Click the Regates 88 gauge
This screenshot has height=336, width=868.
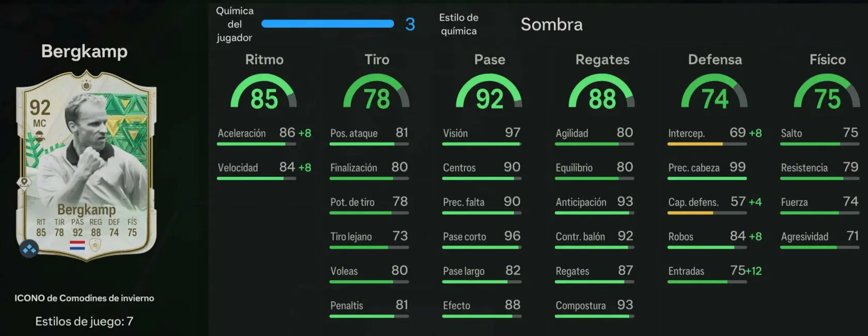pos(602,91)
